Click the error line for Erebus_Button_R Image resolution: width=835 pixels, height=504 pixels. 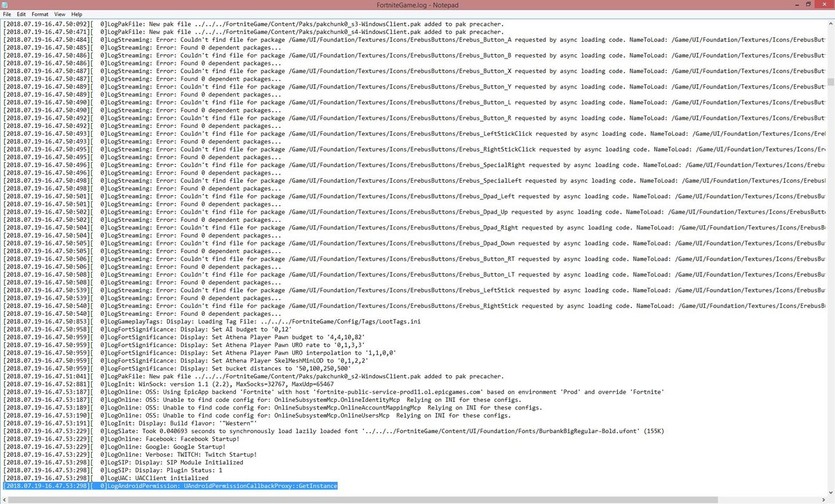(415, 117)
